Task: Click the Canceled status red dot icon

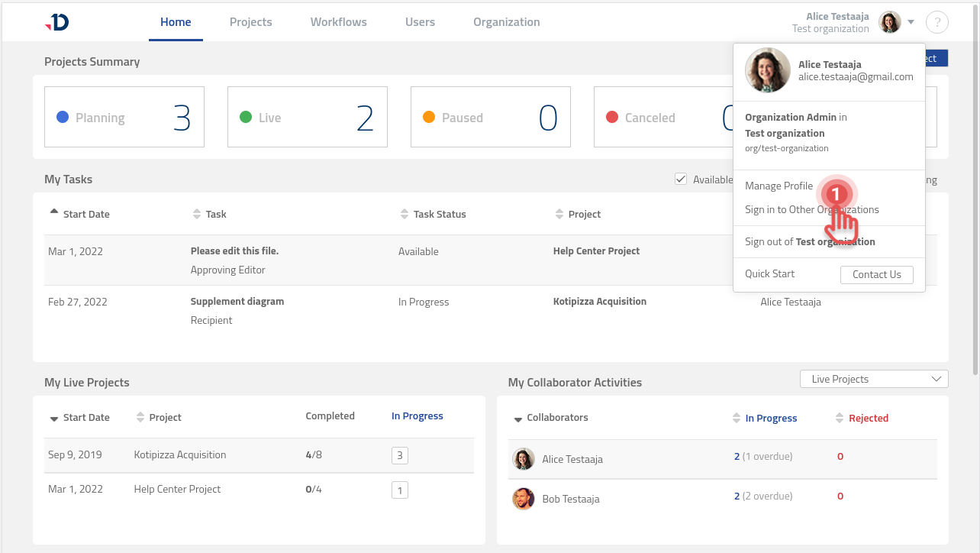Action: pos(613,117)
